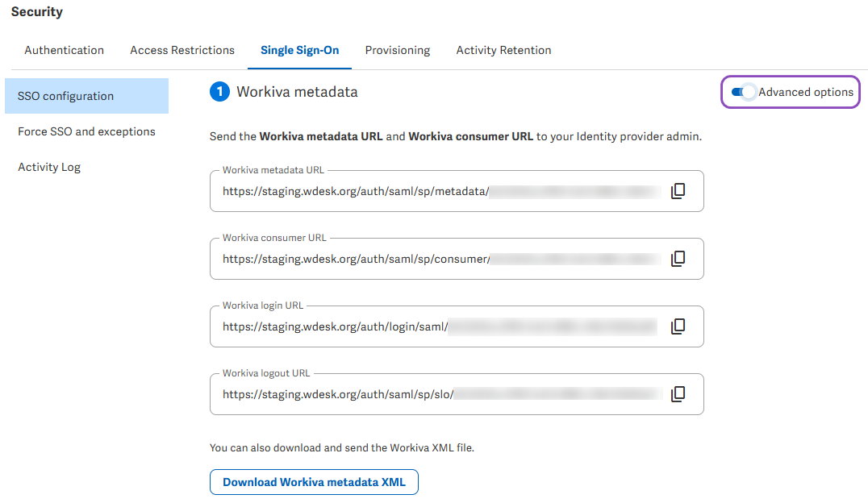Screen dimensions: 868x503
Task: Open the Authentication tab
Action: pos(64,50)
